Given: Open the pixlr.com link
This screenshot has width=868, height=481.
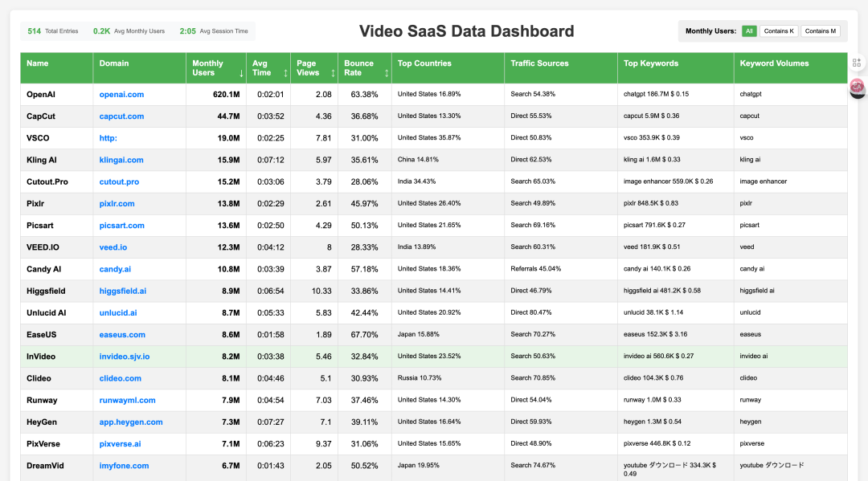Looking at the screenshot, I should (x=117, y=203).
